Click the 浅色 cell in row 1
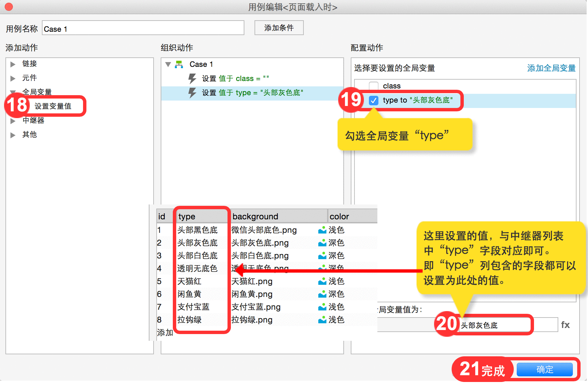 pos(337,230)
